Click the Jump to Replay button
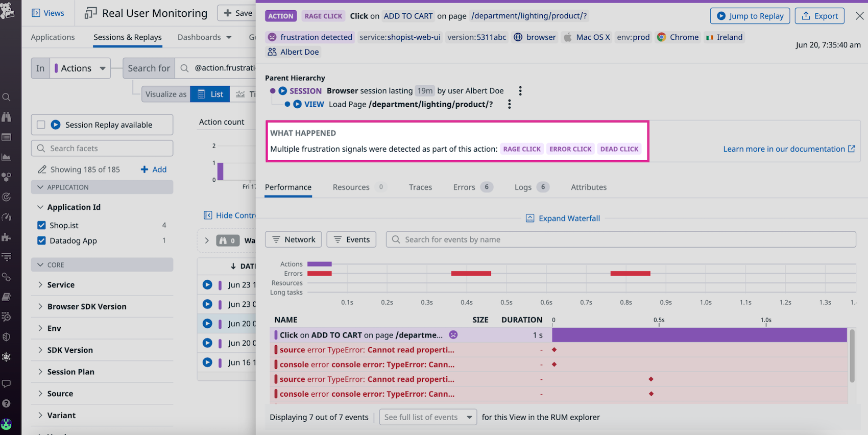 [750, 16]
